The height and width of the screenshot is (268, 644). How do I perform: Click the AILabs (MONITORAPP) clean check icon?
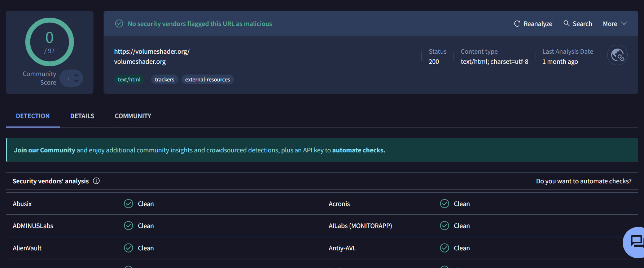[x=444, y=225]
